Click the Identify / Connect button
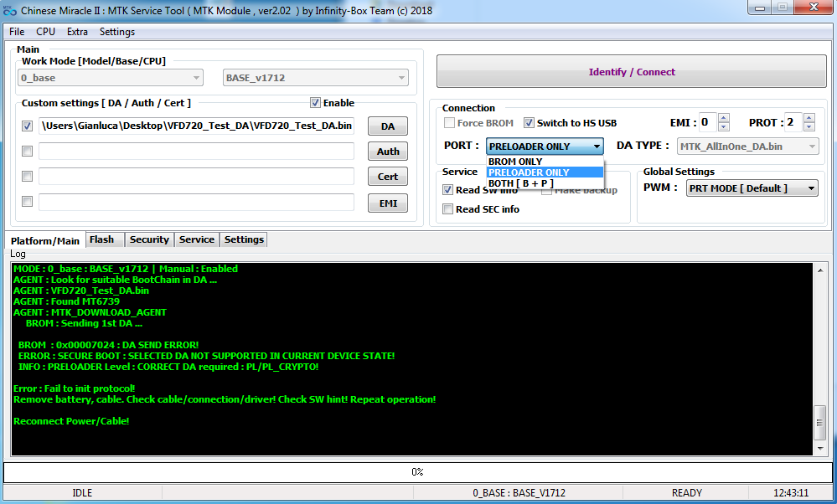Viewport: 837px width, 504px height. 632,71
